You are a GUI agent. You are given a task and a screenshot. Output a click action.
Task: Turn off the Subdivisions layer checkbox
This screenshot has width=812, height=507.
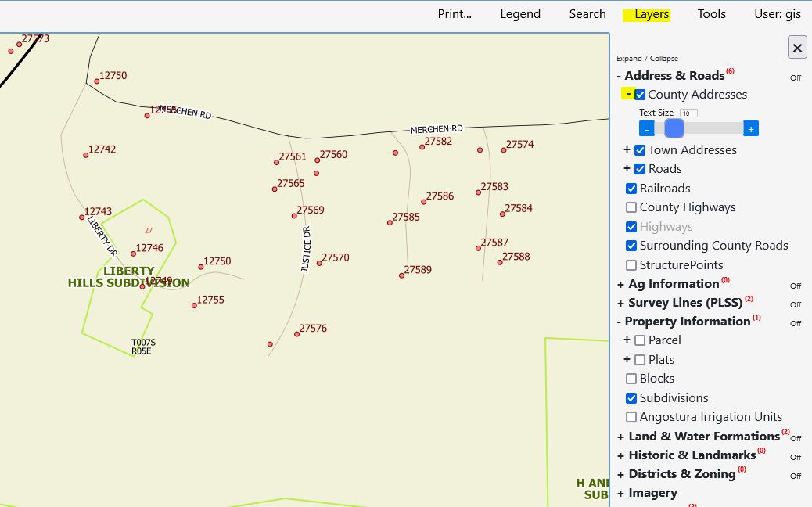point(631,398)
